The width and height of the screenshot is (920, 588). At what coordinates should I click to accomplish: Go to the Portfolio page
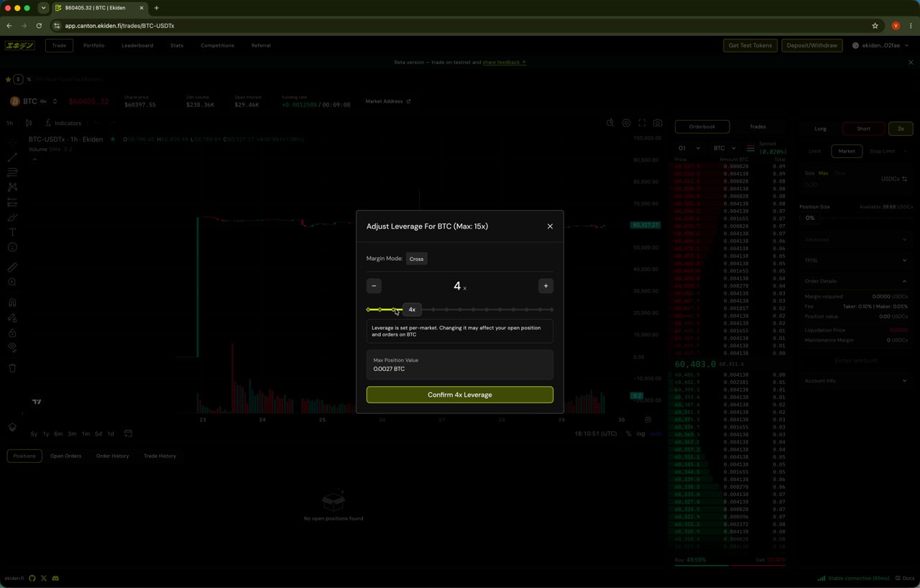(x=93, y=45)
